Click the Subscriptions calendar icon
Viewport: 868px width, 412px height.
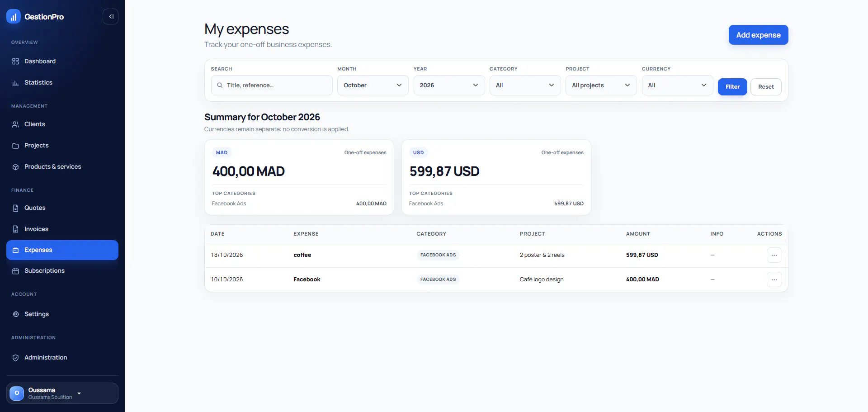click(15, 271)
